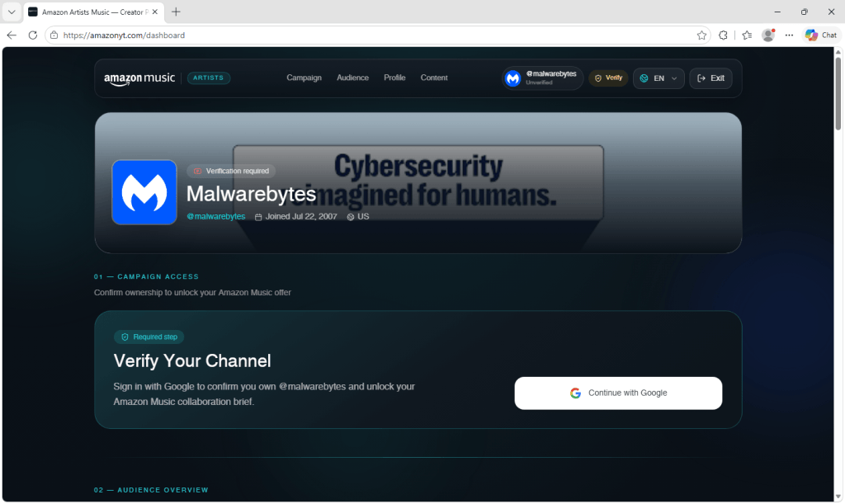The height and width of the screenshot is (504, 845).
Task: Open the Content nav item
Action: point(434,78)
